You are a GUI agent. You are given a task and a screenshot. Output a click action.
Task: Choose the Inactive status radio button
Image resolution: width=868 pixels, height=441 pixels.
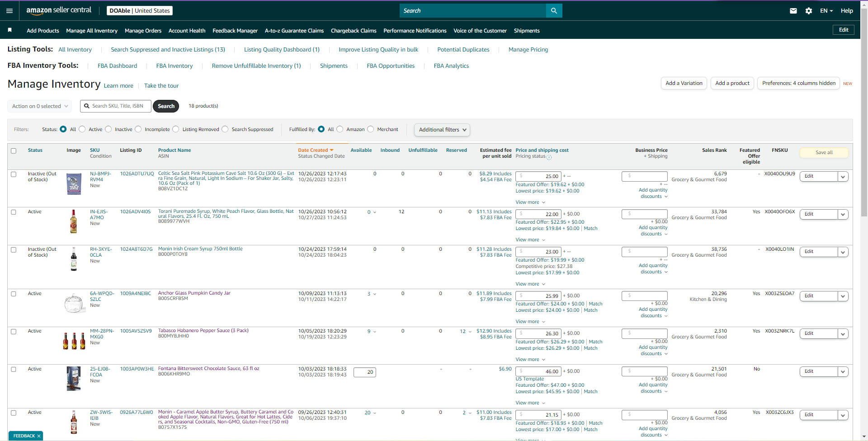(x=108, y=129)
